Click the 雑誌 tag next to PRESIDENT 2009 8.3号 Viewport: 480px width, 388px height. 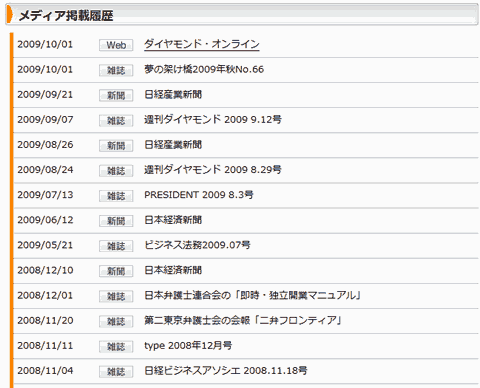(116, 196)
